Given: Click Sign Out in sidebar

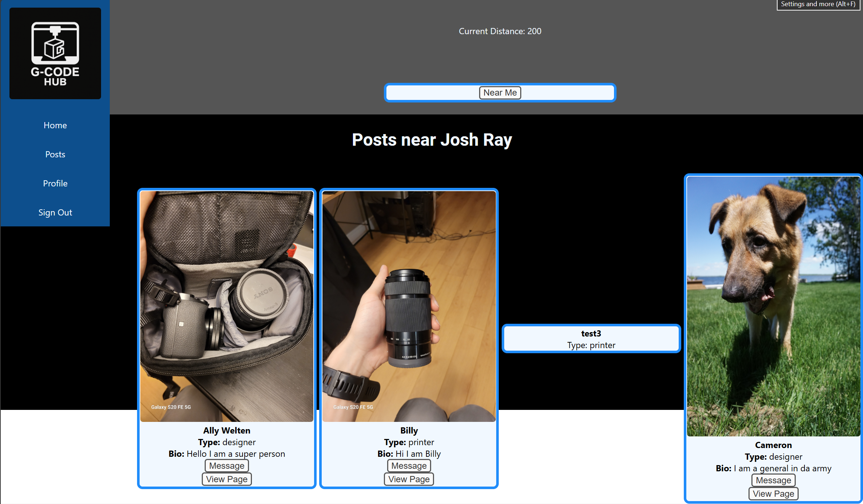Looking at the screenshot, I should (x=55, y=213).
